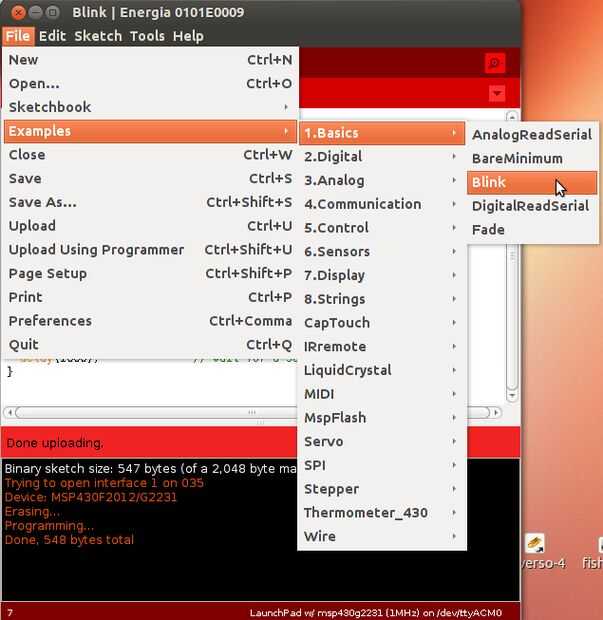The height and width of the screenshot is (620, 603).
Task: Choose Open... from the File menu
Action: [150, 83]
